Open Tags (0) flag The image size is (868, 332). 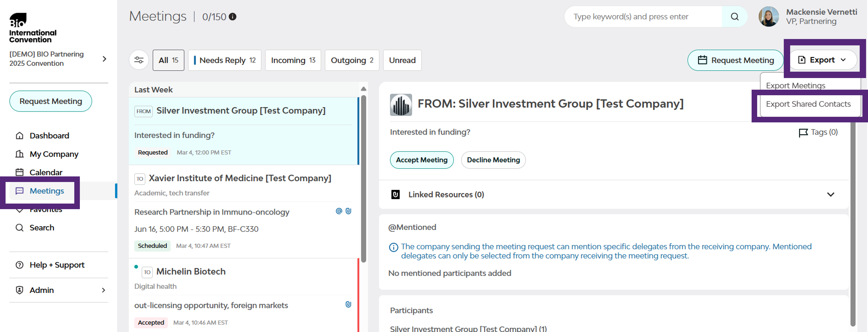[818, 132]
